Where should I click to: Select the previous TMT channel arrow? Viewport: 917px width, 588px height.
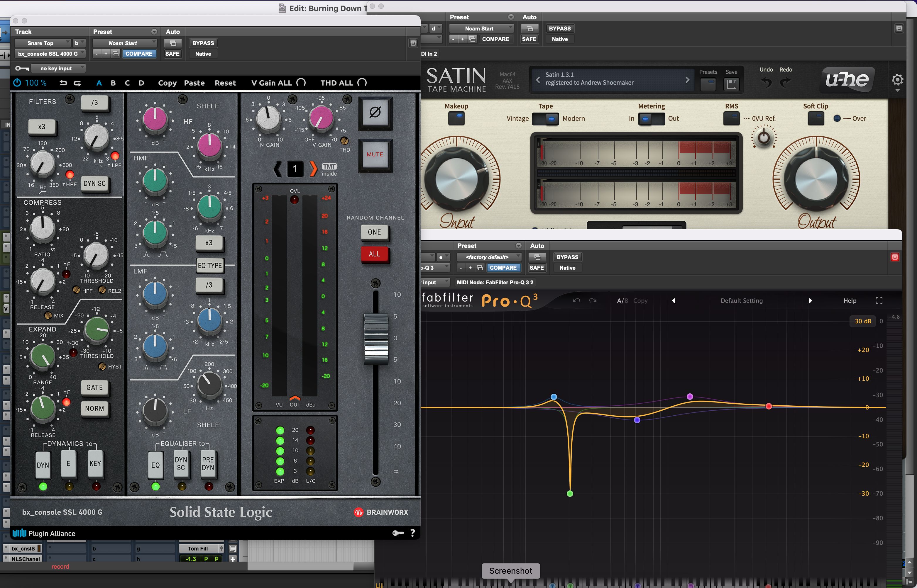(x=278, y=169)
